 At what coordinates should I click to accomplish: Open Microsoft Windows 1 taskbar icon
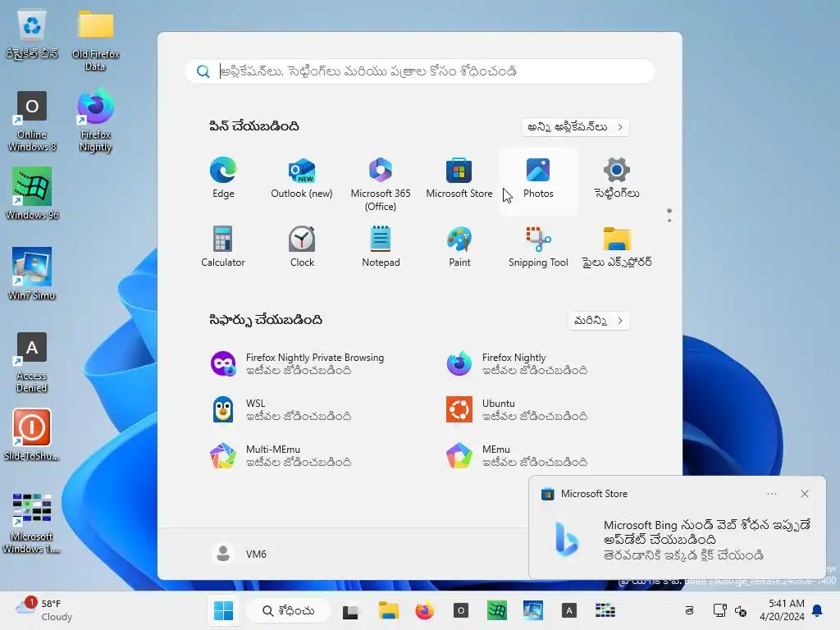(x=605, y=610)
